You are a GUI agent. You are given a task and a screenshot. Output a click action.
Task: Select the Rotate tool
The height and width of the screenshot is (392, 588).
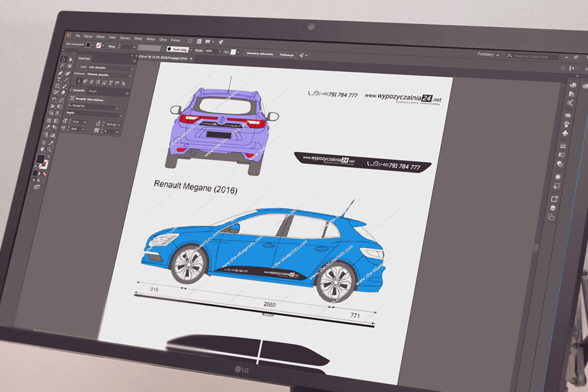(54, 100)
